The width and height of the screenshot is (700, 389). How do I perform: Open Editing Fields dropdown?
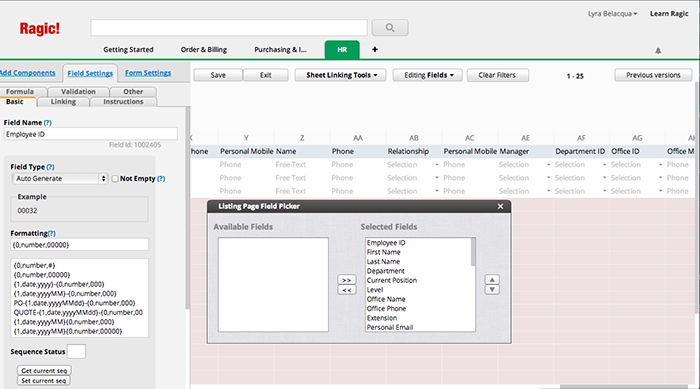click(x=429, y=75)
